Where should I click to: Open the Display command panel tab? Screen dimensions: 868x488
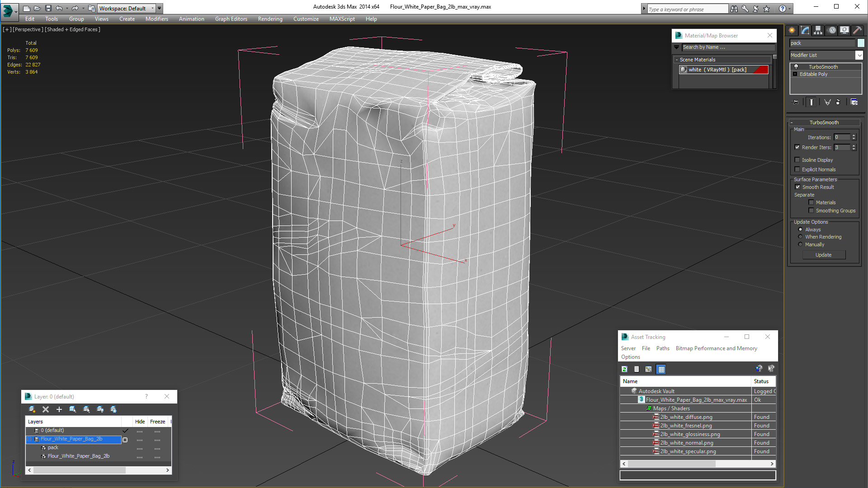tap(844, 30)
